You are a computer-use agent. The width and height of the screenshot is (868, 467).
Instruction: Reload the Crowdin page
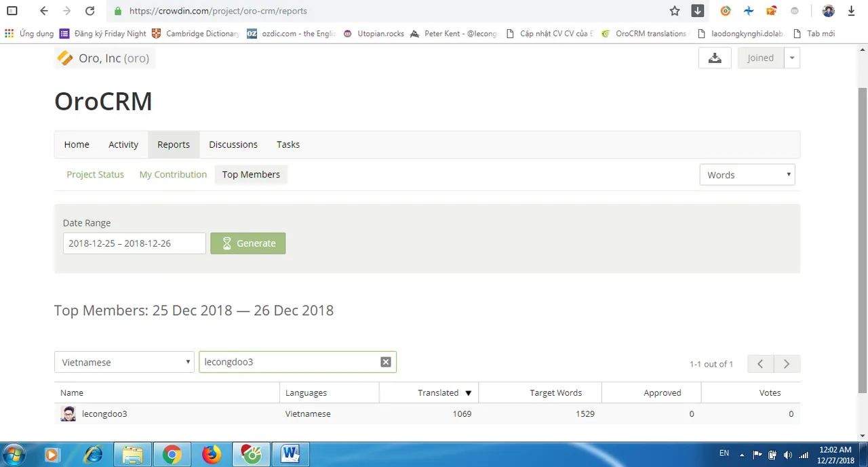pos(90,11)
